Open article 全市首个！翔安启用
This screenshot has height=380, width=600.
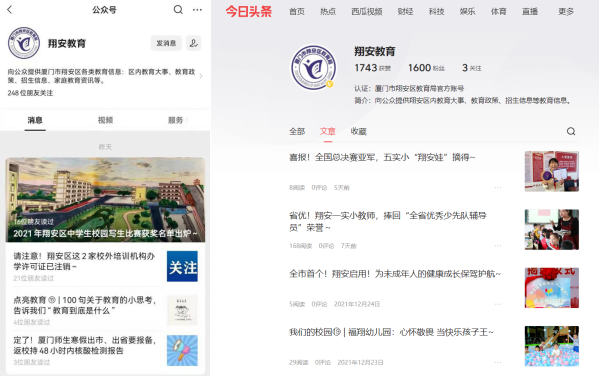395,274
